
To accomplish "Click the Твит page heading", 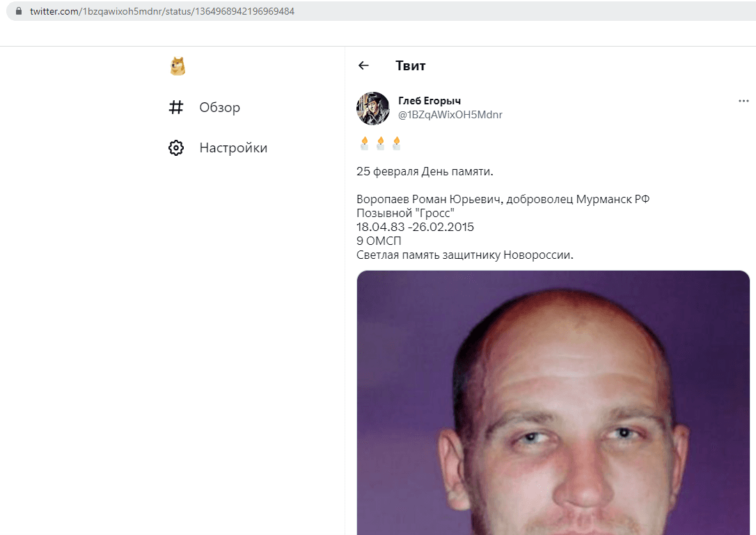I will tap(410, 65).
